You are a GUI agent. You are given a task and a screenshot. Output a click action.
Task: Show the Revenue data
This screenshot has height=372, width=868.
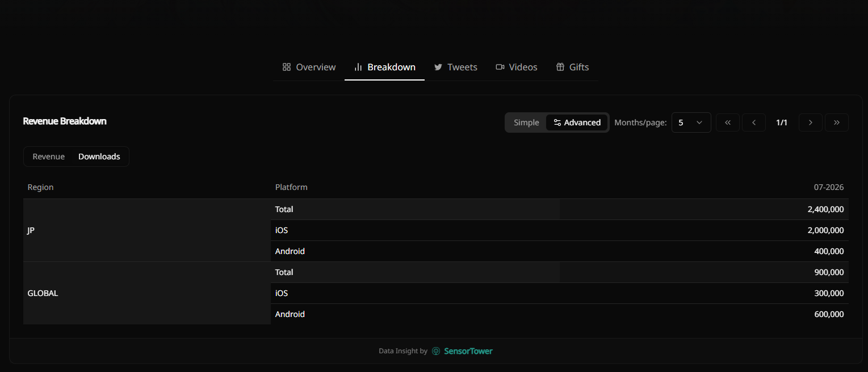(x=49, y=157)
